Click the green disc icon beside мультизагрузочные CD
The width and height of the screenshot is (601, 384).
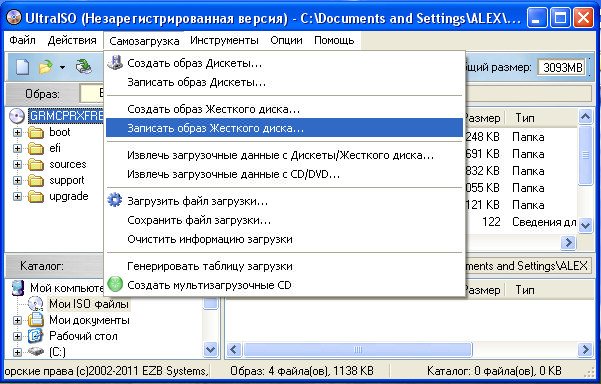point(115,284)
